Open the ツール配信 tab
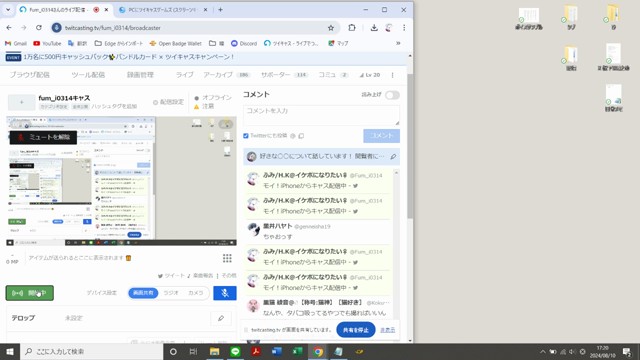Image resolution: width=640 pixels, height=360 pixels. click(x=88, y=75)
